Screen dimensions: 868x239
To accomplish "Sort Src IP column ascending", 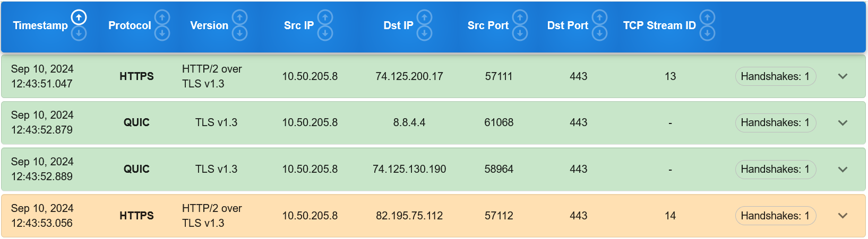I will point(325,18).
